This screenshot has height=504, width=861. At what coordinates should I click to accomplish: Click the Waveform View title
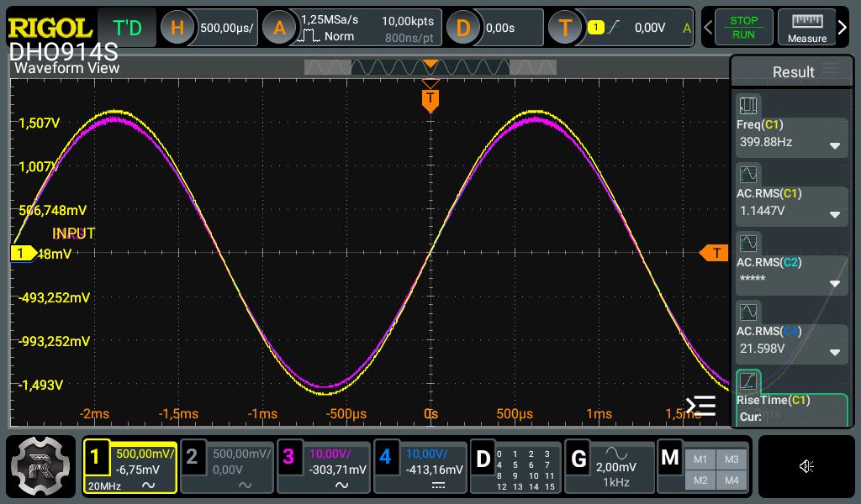pyautogui.click(x=66, y=68)
